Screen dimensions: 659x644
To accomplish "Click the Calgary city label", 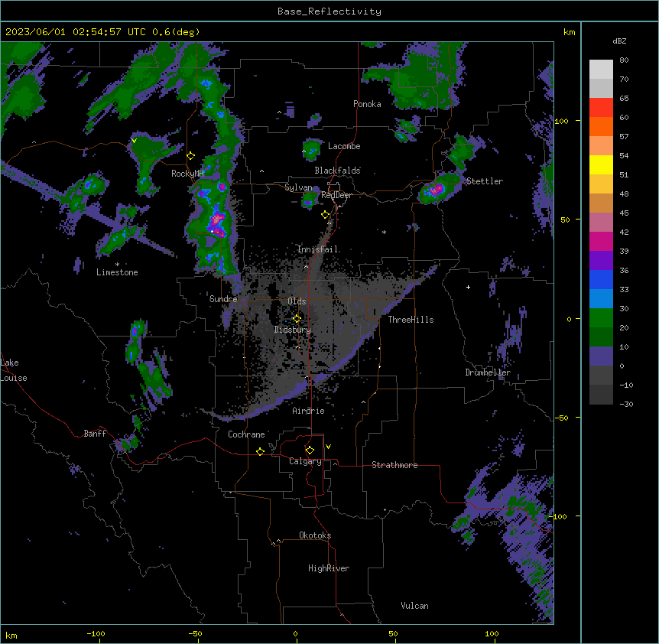I will tap(305, 461).
